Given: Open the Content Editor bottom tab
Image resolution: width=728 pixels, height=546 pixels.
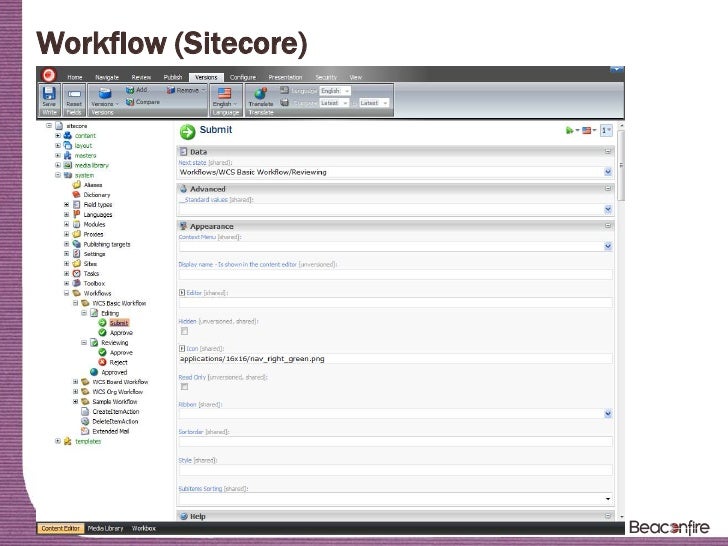Looking at the screenshot, I should point(60,528).
